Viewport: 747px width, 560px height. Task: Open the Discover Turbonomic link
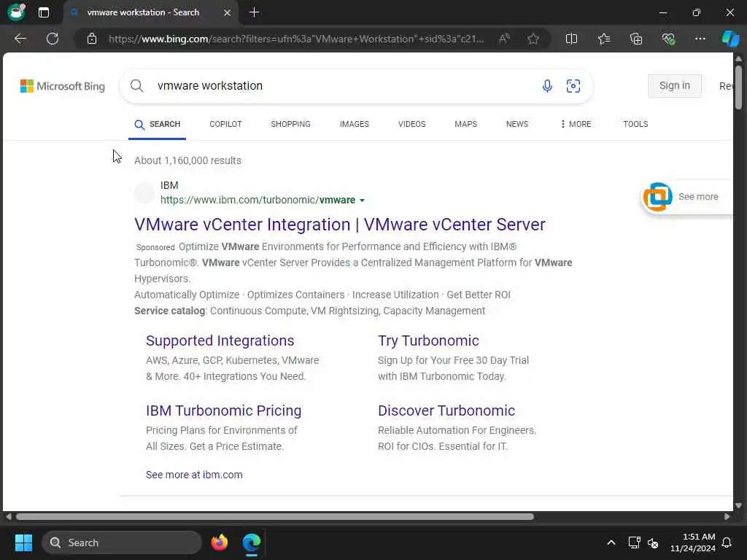[446, 411]
